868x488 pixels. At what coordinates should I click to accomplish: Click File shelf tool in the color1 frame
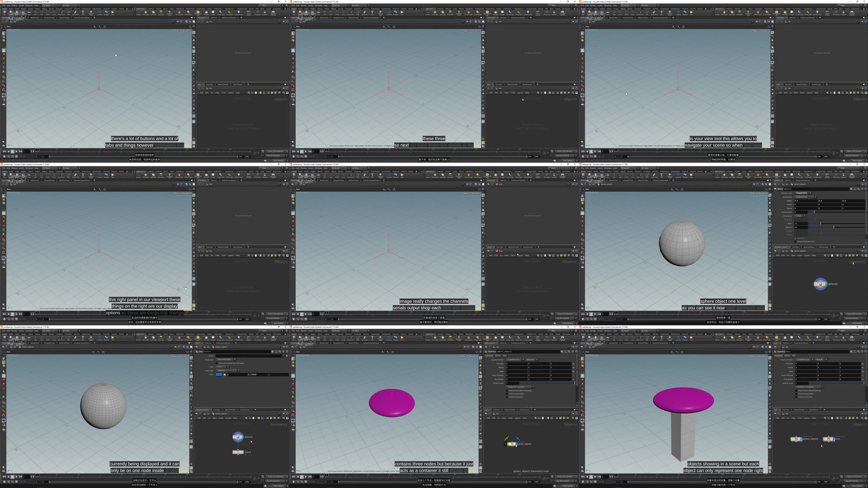click(113, 338)
